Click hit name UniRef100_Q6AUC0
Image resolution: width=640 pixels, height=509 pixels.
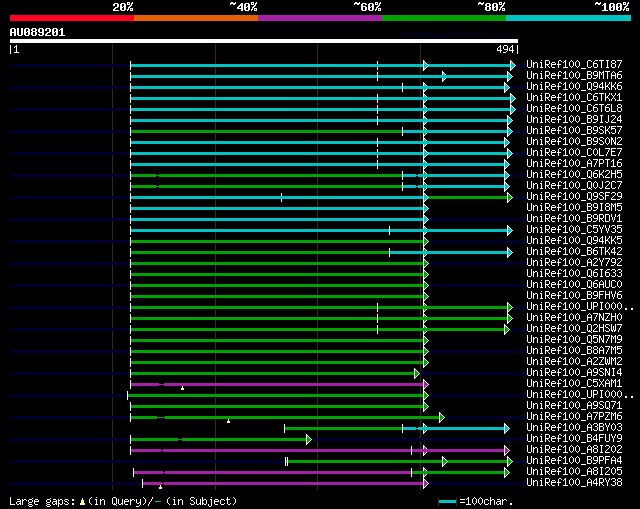coord(574,285)
